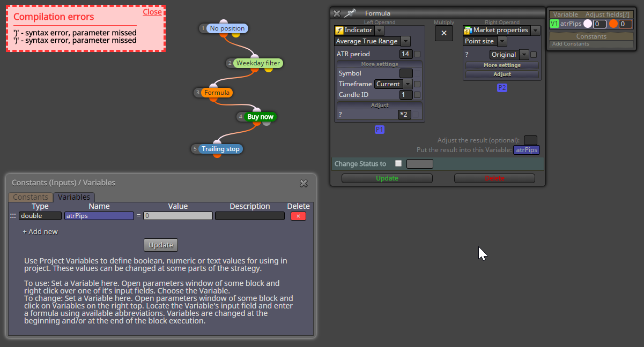Open the Original dropdown
Screen dimensions: 644x347
tap(524, 55)
